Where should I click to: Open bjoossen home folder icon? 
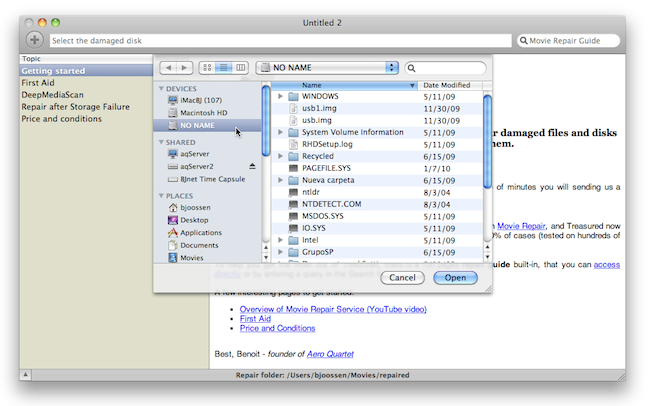pyautogui.click(x=173, y=207)
